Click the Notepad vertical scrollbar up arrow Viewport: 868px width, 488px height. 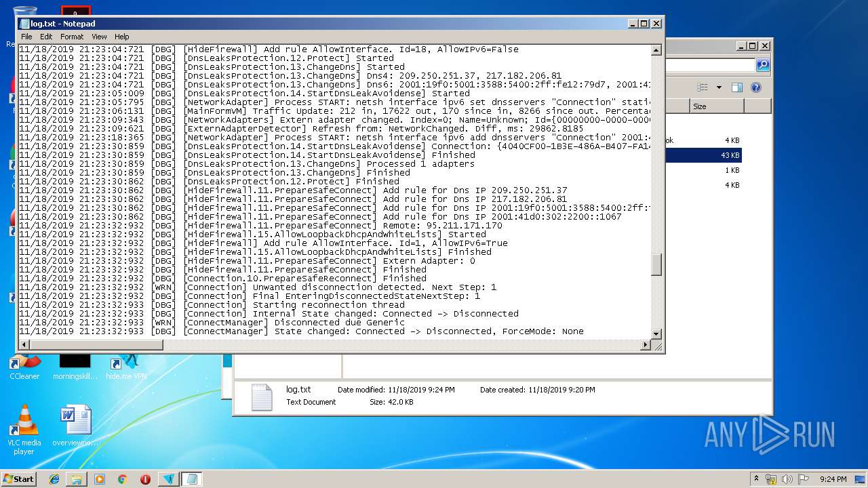(656, 50)
